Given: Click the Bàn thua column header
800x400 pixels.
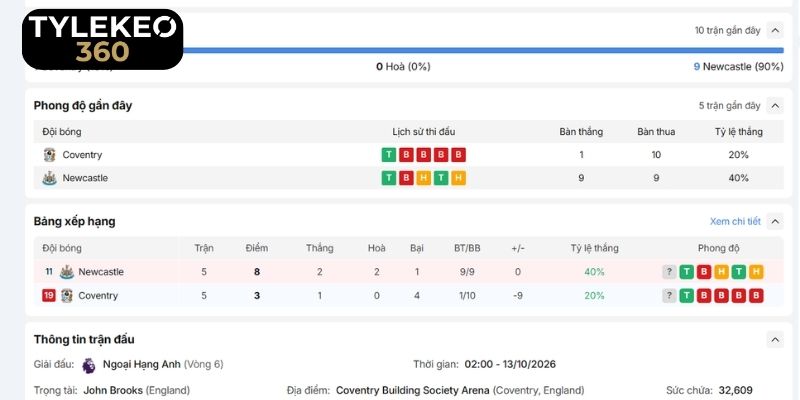Looking at the screenshot, I should point(656,132).
